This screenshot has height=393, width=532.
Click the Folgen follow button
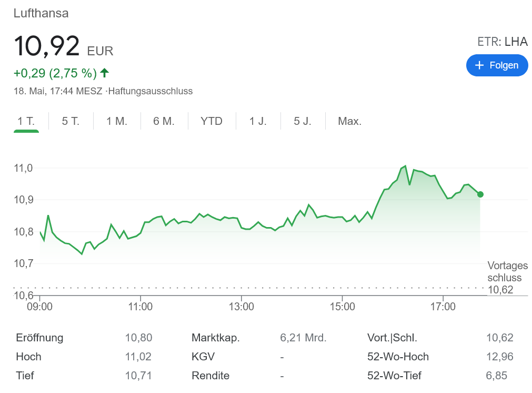(497, 65)
